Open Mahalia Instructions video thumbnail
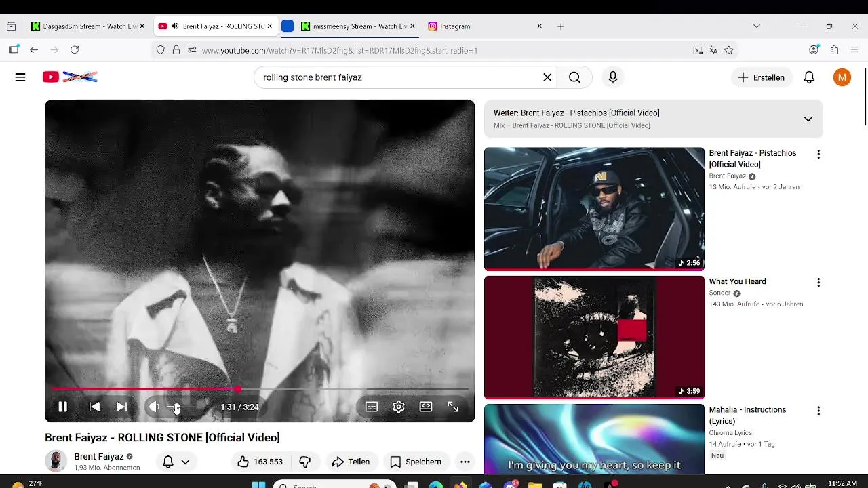The height and width of the screenshot is (488, 868). pos(594,439)
